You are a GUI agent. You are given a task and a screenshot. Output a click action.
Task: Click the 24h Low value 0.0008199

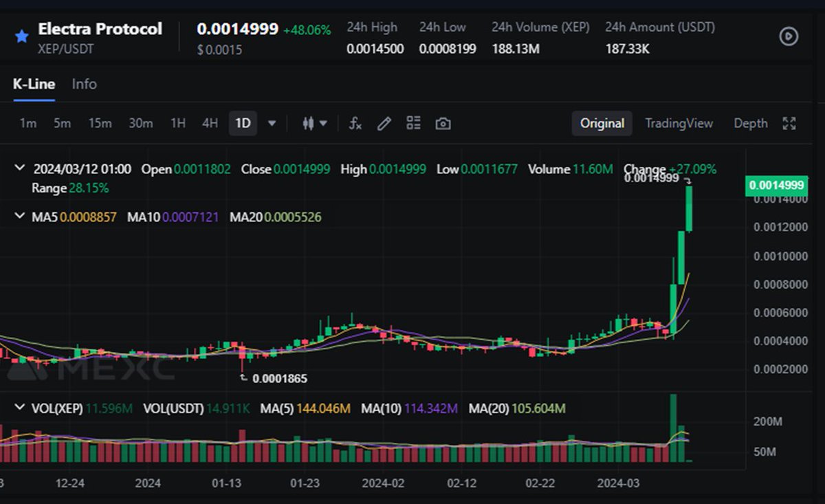pos(448,49)
